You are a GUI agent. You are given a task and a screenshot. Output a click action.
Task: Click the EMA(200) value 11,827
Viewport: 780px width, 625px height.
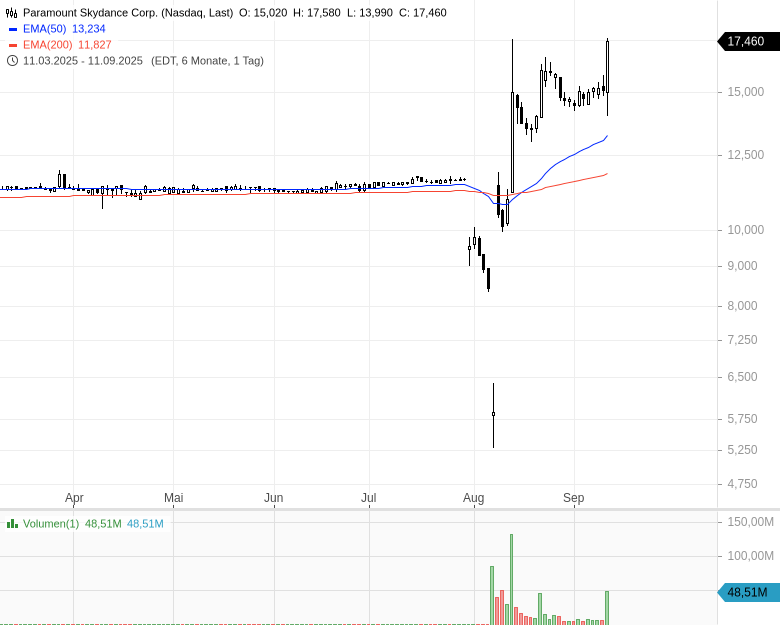click(95, 45)
